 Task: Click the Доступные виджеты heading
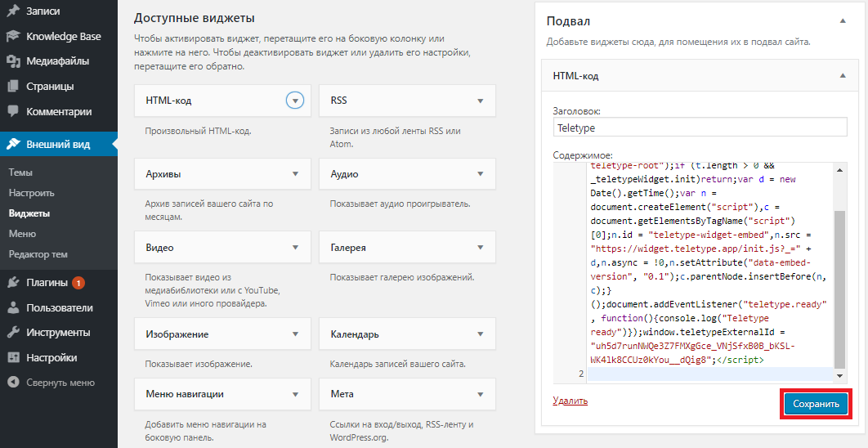tap(195, 18)
